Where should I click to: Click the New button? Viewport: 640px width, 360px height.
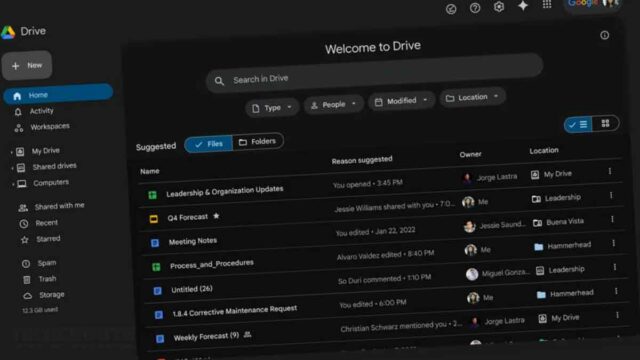pyautogui.click(x=27, y=65)
